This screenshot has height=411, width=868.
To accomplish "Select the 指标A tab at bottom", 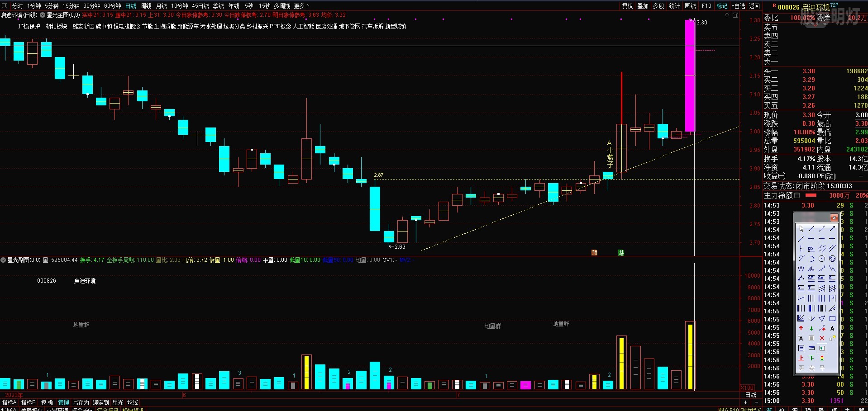I will [x=9, y=402].
